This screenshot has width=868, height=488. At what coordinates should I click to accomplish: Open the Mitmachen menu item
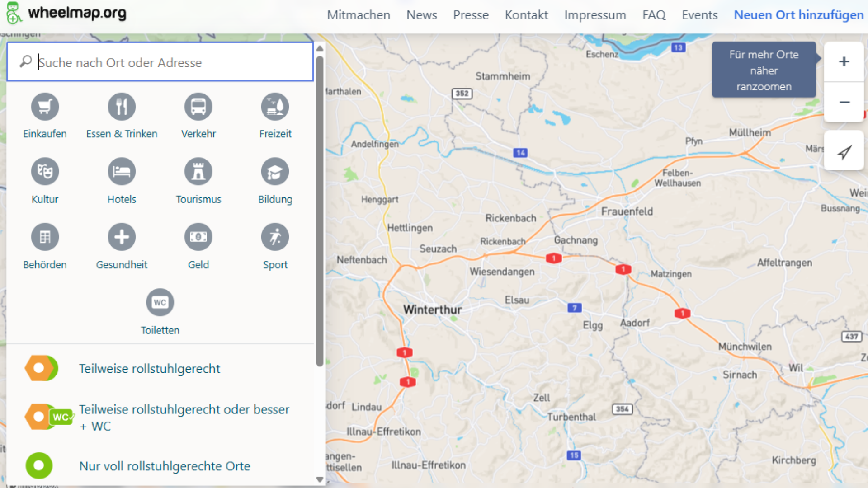tap(359, 15)
